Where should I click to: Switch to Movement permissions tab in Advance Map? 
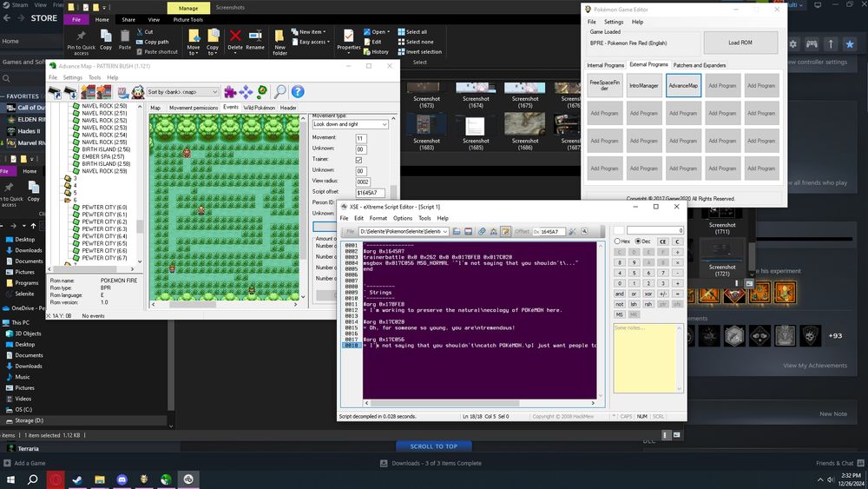tap(194, 108)
